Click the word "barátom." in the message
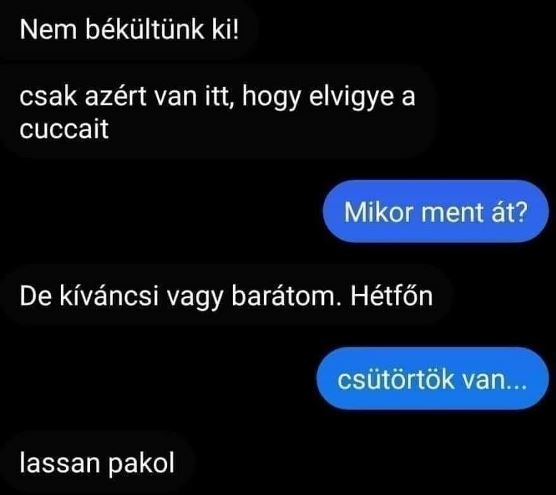This screenshot has width=556, height=495. pyautogui.click(x=287, y=296)
